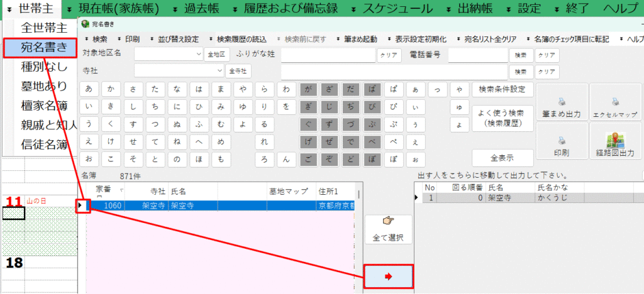Click the 家番 column header to sort

click(104, 190)
